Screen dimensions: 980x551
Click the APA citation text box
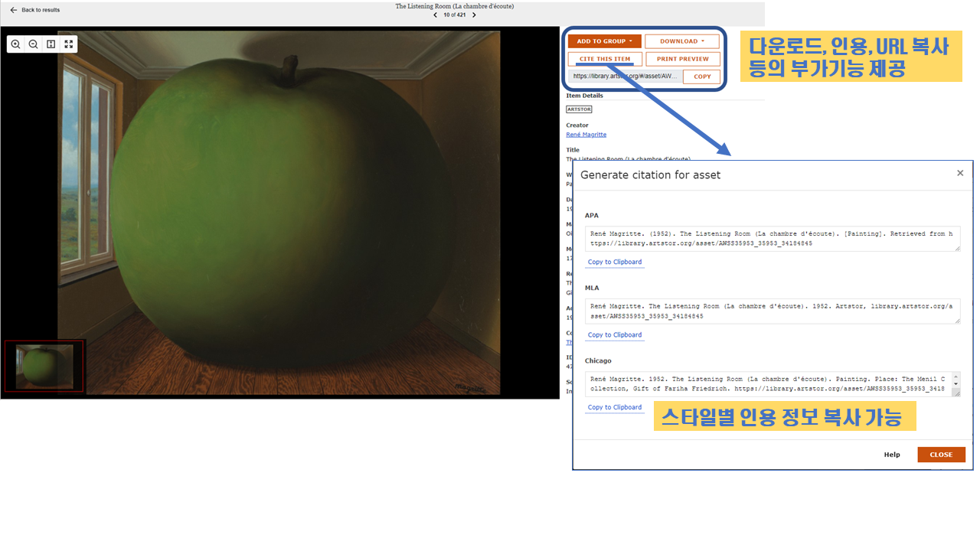(x=772, y=239)
